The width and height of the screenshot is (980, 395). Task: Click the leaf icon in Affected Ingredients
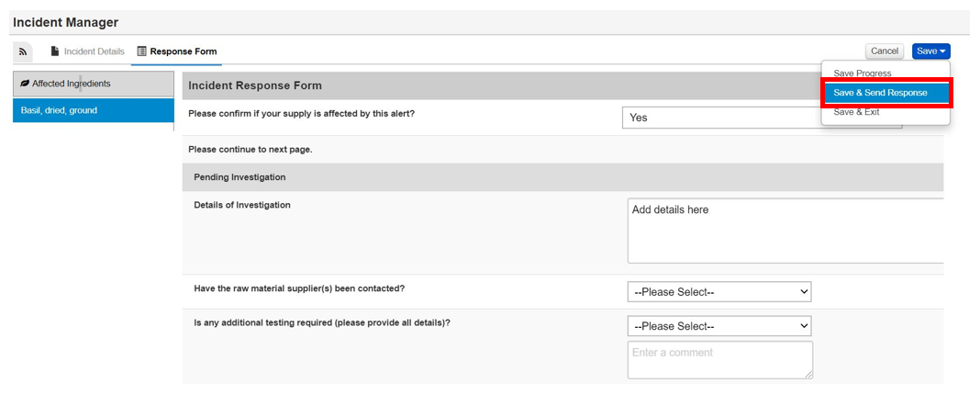24,84
